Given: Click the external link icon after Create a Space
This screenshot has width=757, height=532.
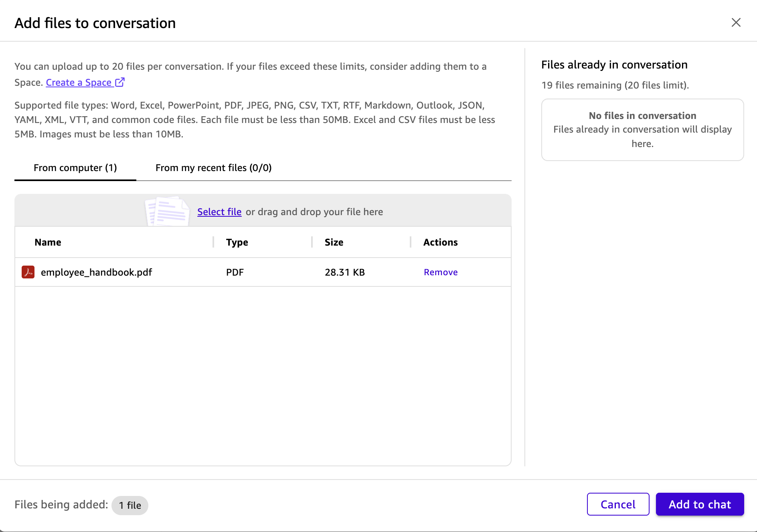Looking at the screenshot, I should coord(120,82).
